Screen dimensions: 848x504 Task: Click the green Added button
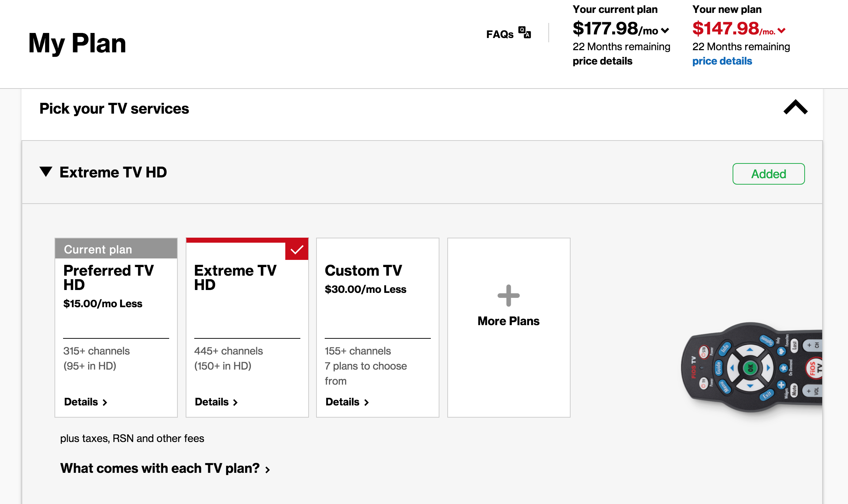[x=768, y=174]
